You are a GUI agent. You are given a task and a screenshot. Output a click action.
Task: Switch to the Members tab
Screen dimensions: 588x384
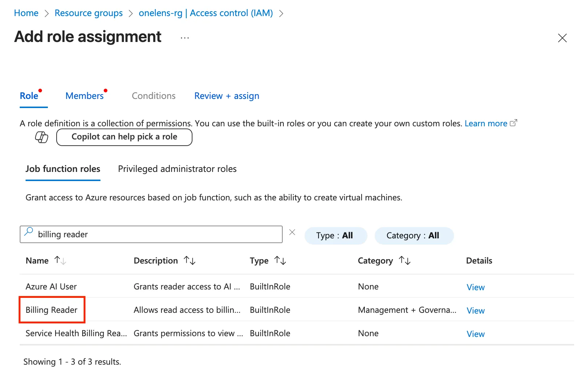85,96
